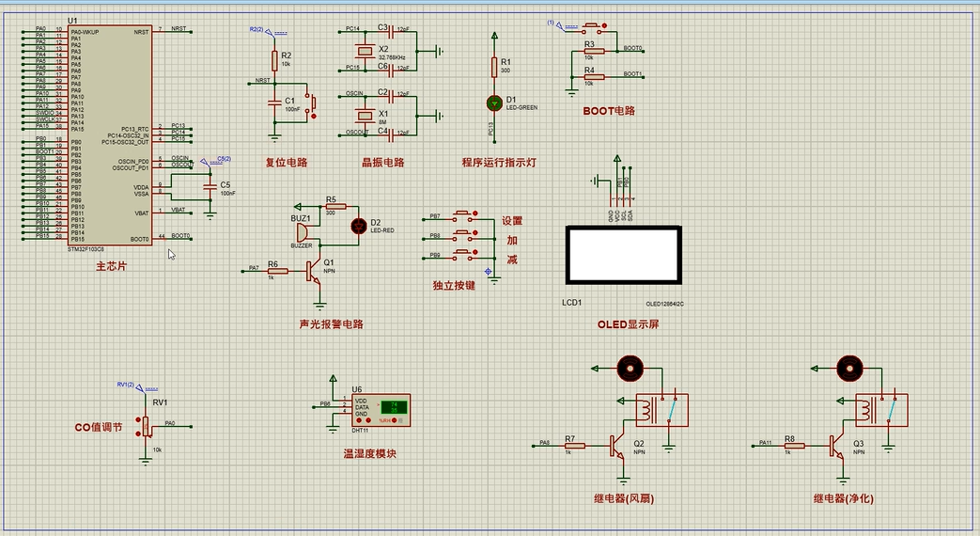Click capacitor C6 near PC15

(x=392, y=69)
